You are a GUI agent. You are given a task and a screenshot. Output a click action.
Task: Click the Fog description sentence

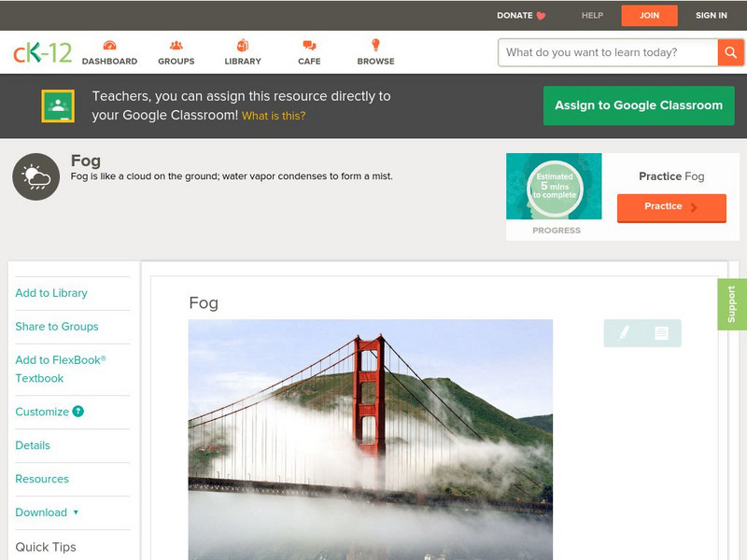232,176
